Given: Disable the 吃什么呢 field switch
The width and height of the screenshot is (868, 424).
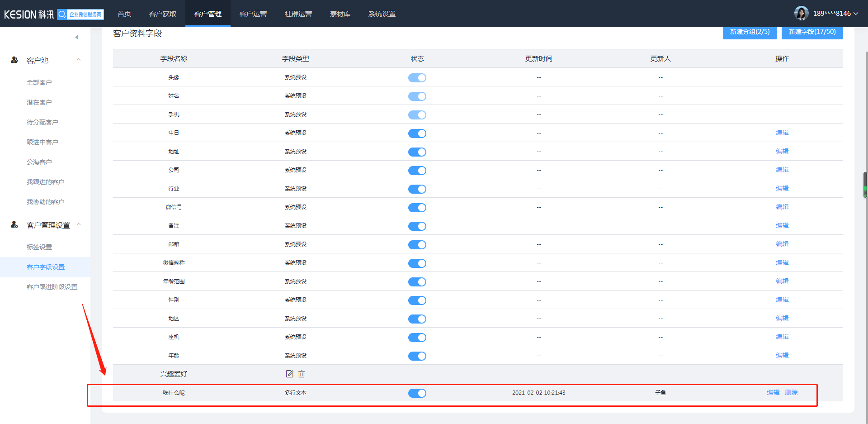Looking at the screenshot, I should (x=417, y=393).
